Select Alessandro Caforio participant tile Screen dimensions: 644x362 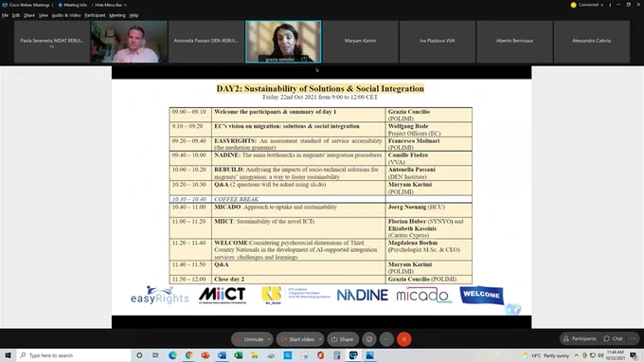coord(592,42)
